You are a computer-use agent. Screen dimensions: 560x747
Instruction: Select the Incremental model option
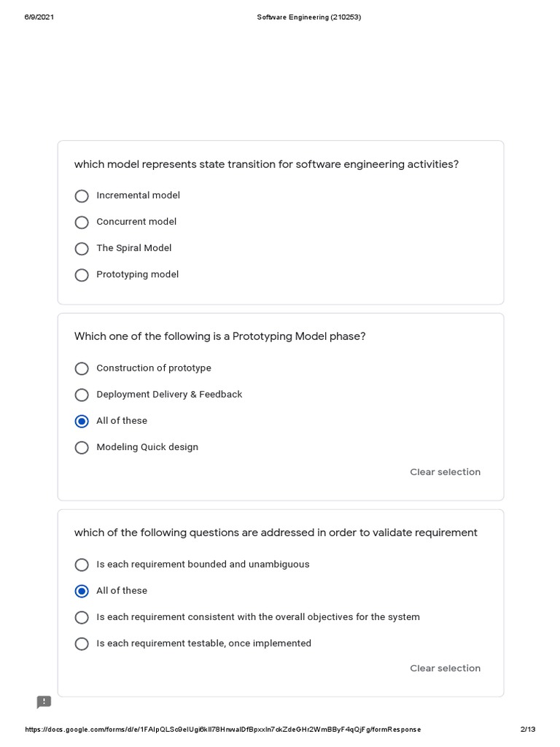pyautogui.click(x=82, y=196)
